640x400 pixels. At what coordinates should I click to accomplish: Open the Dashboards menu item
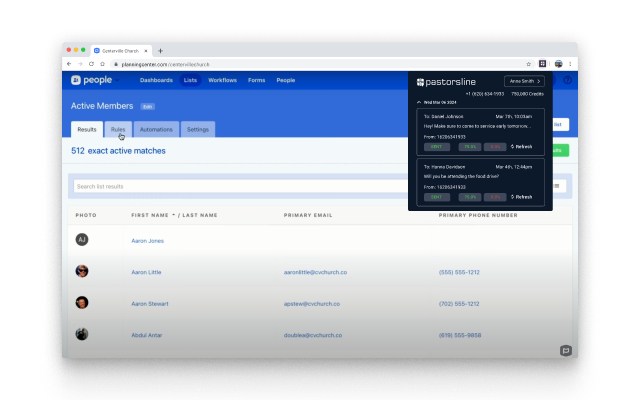(156, 80)
